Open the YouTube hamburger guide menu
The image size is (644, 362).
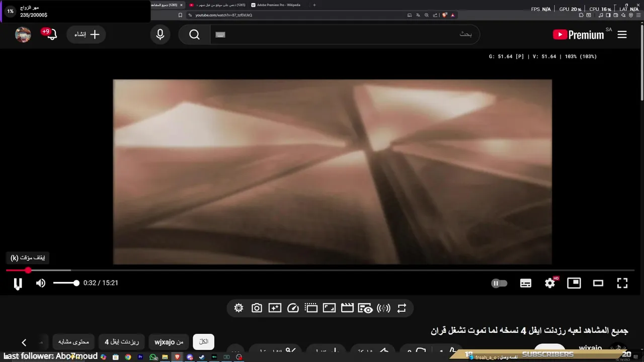(x=622, y=35)
